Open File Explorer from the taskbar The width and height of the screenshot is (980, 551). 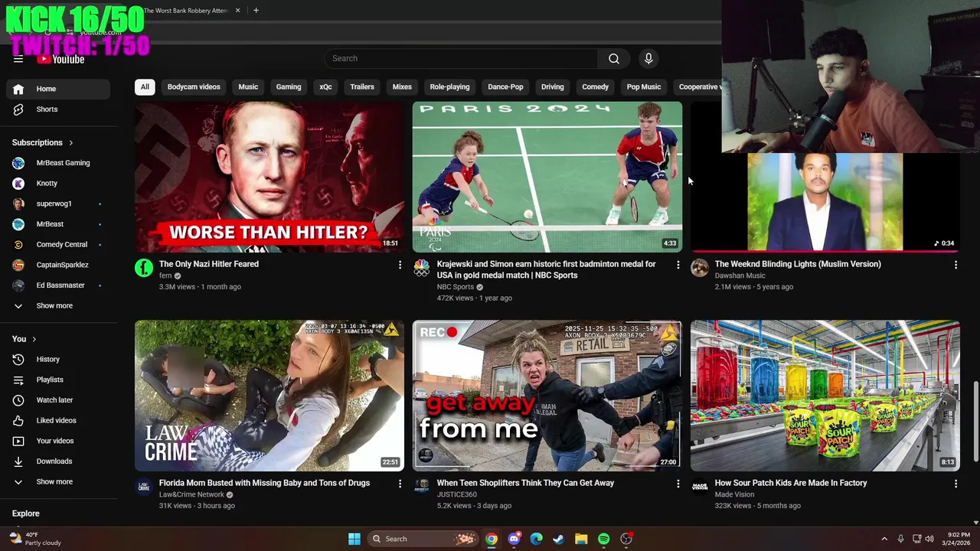(x=581, y=539)
